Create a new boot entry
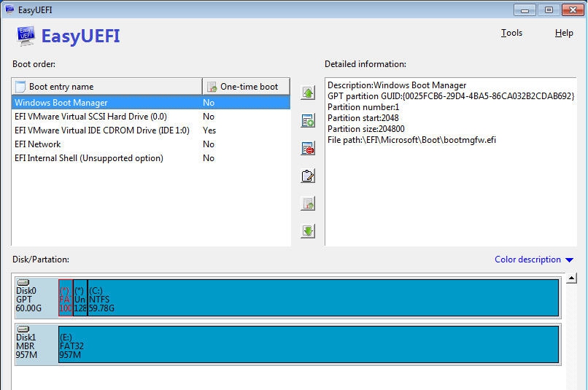The height and width of the screenshot is (390, 588). click(308, 120)
